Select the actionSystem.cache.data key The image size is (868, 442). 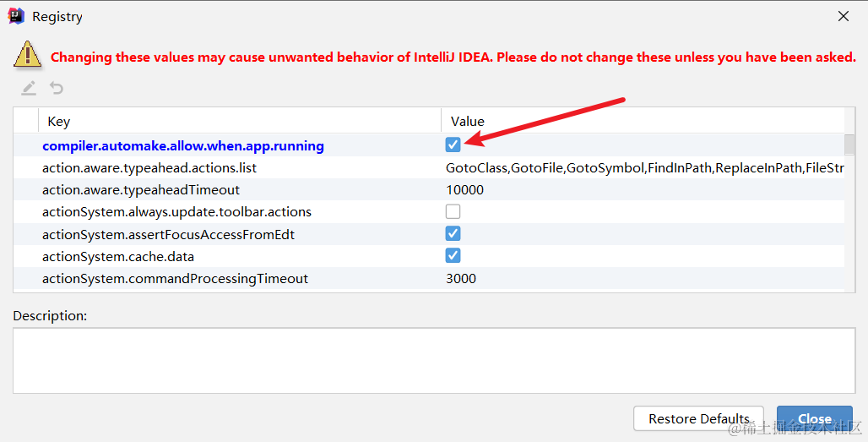118,256
